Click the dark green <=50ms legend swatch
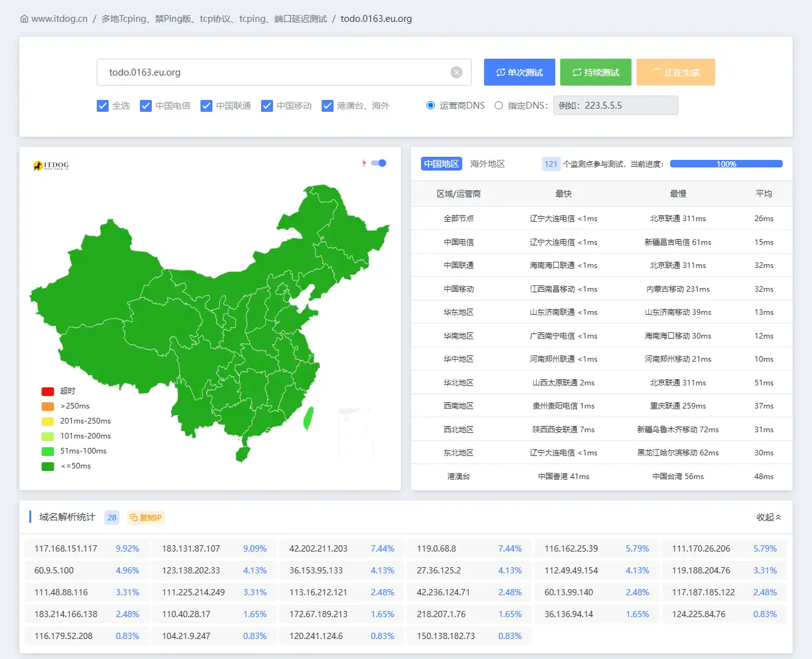Image resolution: width=812 pixels, height=659 pixels. (x=48, y=467)
